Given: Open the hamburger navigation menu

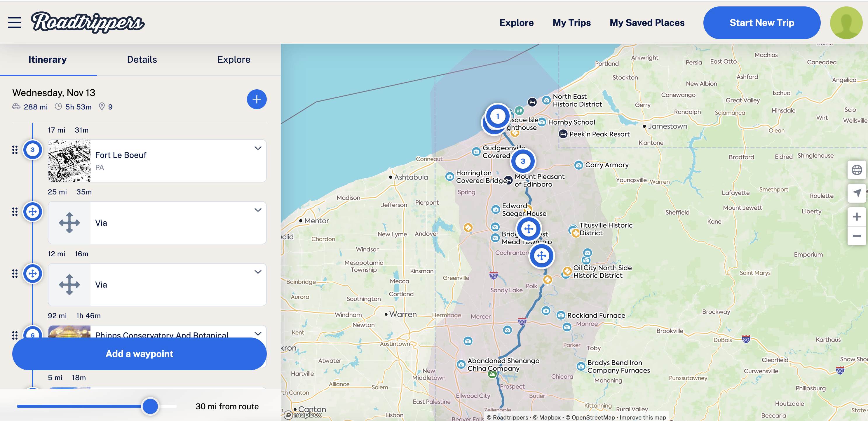Looking at the screenshot, I should 14,22.
